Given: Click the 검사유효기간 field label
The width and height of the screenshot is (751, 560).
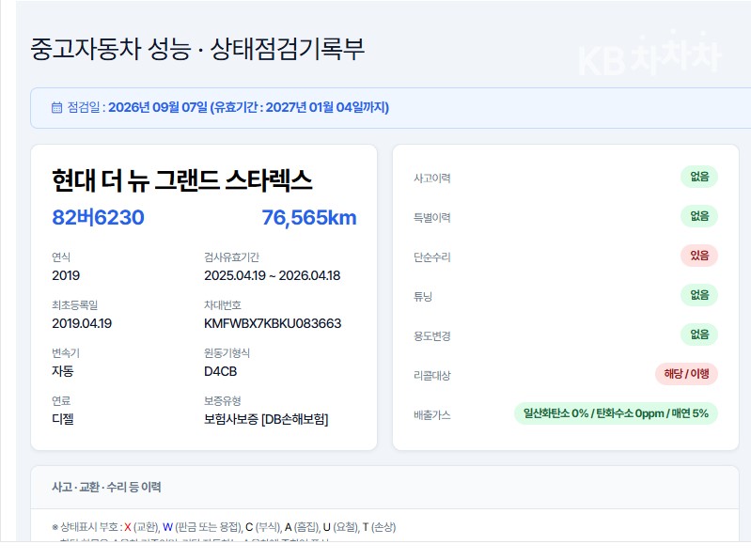Looking at the screenshot, I should pos(232,257).
